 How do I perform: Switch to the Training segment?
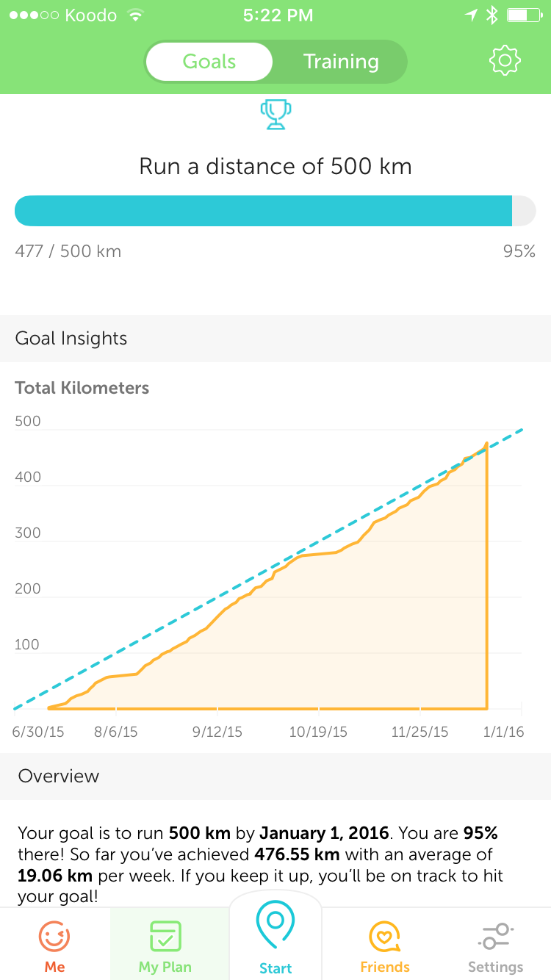click(341, 62)
